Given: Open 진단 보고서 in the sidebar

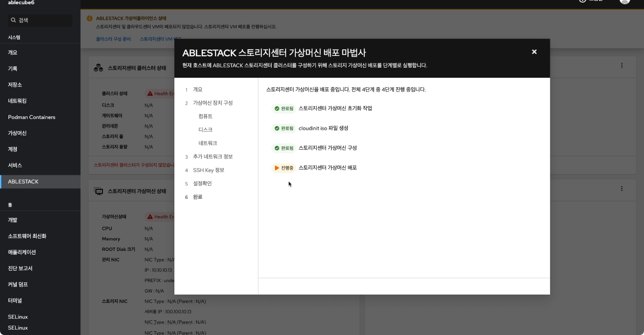Looking at the screenshot, I should (x=40, y=268).
